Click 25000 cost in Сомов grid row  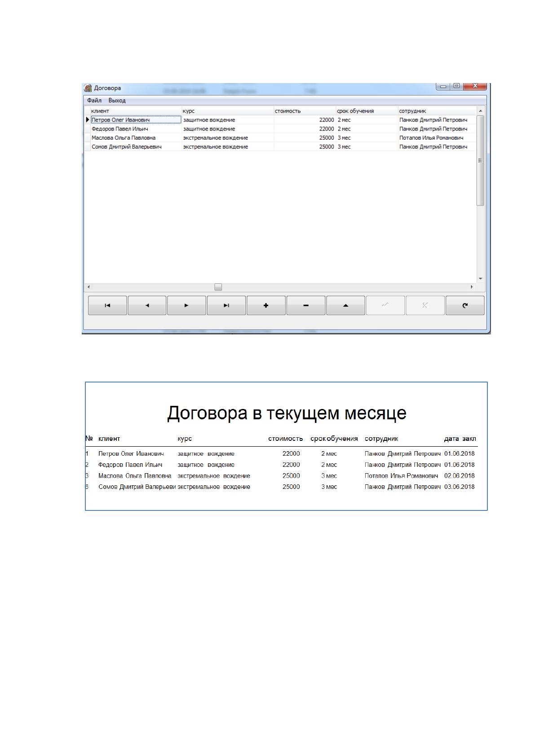pos(305,147)
